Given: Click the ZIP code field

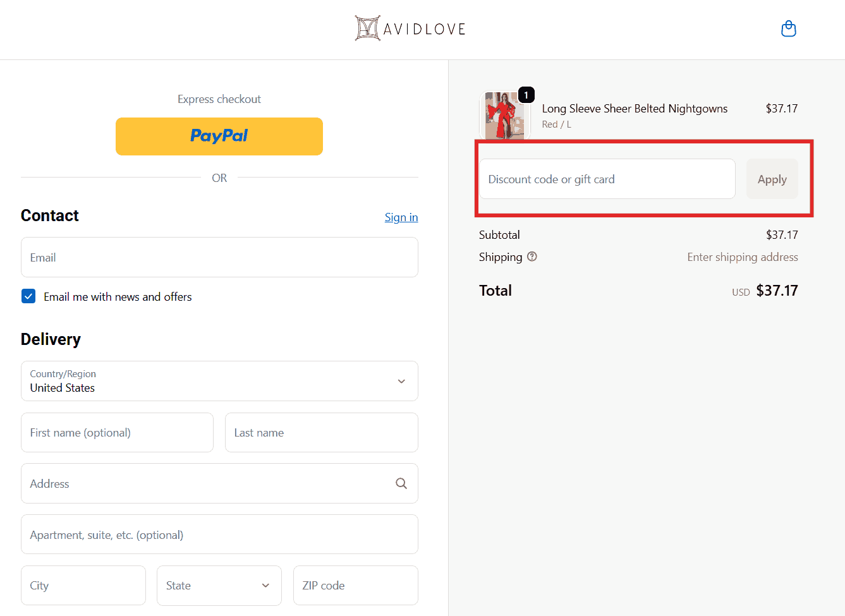Looking at the screenshot, I should pos(355,586).
